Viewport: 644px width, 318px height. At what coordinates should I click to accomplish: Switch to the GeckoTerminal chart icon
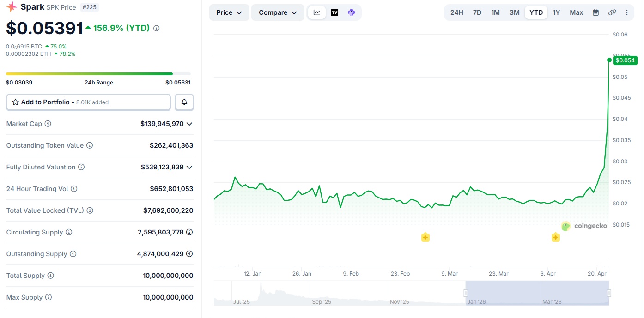click(x=351, y=12)
